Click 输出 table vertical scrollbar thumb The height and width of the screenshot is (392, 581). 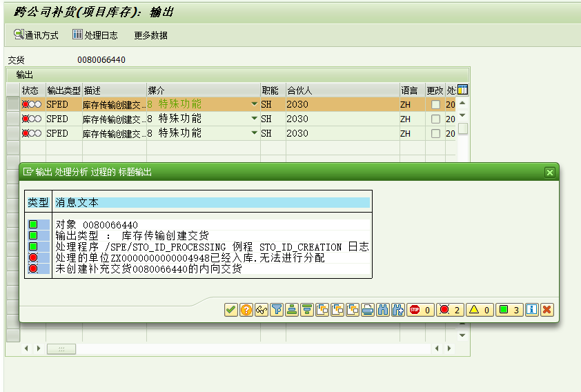coord(463,128)
